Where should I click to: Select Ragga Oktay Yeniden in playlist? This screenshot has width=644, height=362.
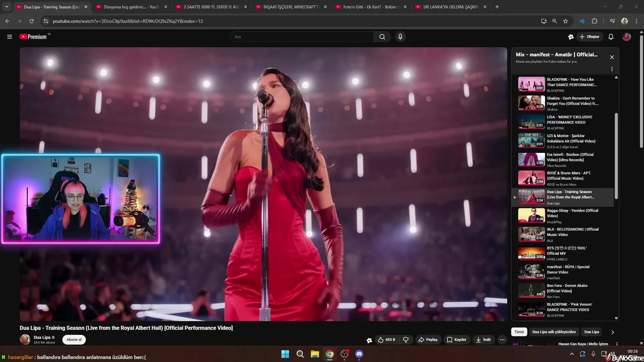(563, 216)
